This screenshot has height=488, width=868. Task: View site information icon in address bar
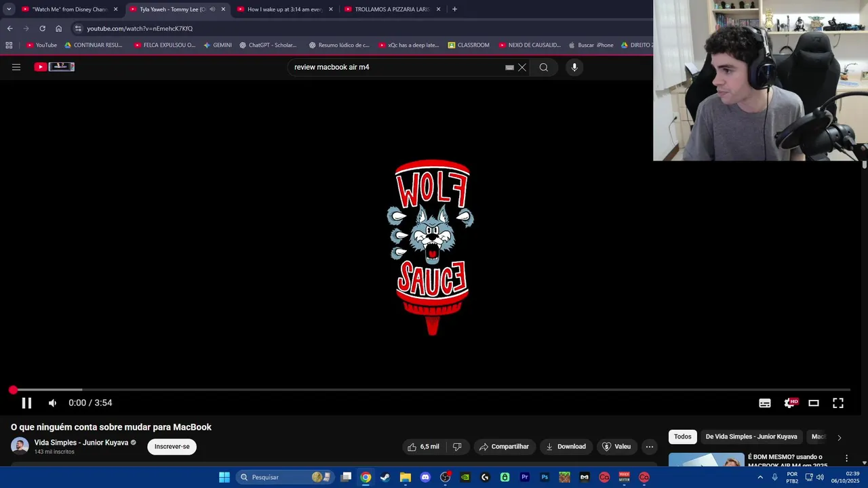coord(78,28)
